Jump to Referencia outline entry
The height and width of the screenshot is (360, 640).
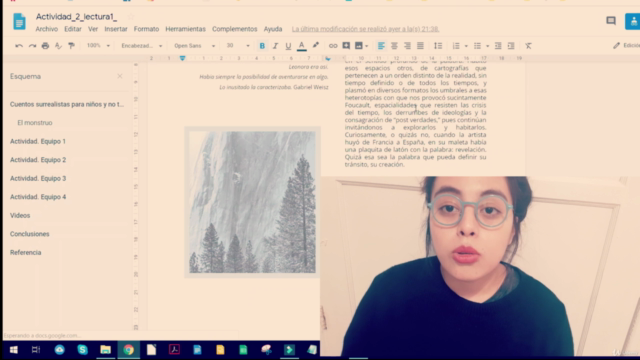25,253
